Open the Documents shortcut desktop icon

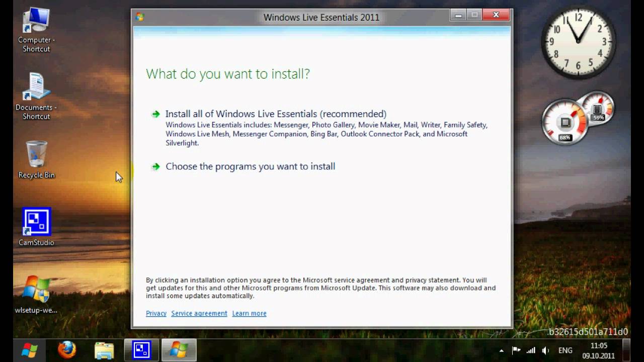[x=36, y=97]
